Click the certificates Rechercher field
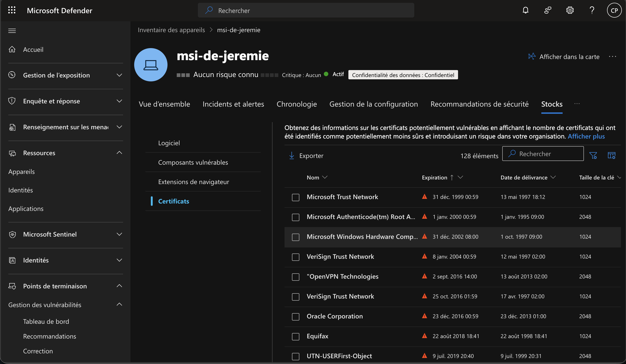The image size is (626, 364). pyautogui.click(x=543, y=154)
